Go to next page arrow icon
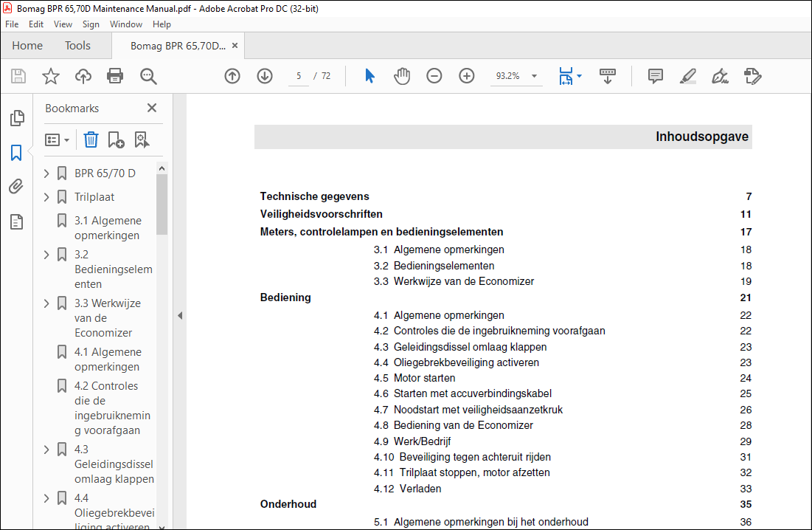The image size is (812, 530). [265, 76]
